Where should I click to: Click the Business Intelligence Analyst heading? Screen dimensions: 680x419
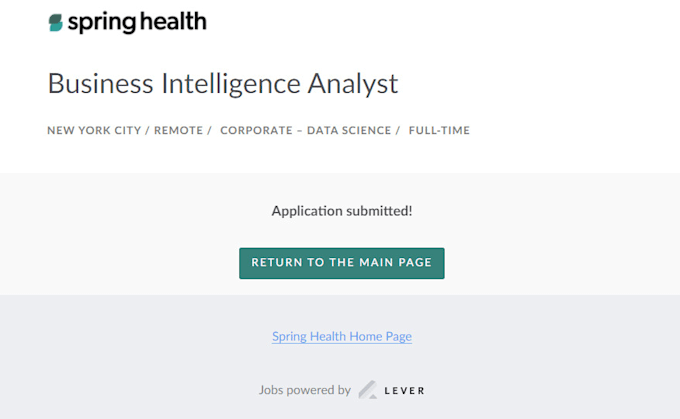223,84
